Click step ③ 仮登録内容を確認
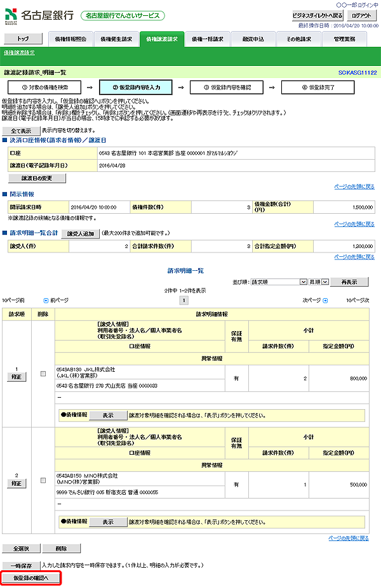The image size is (381, 588). point(227,88)
